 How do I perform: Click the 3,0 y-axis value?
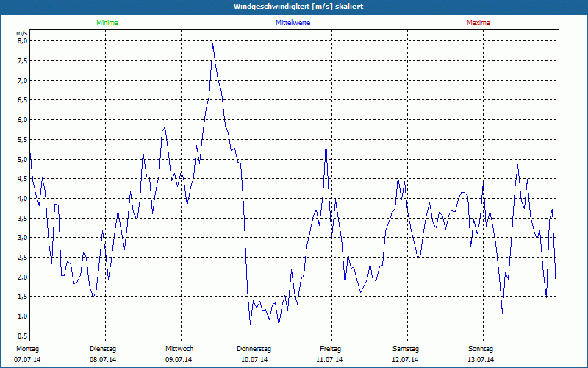[x=23, y=237]
